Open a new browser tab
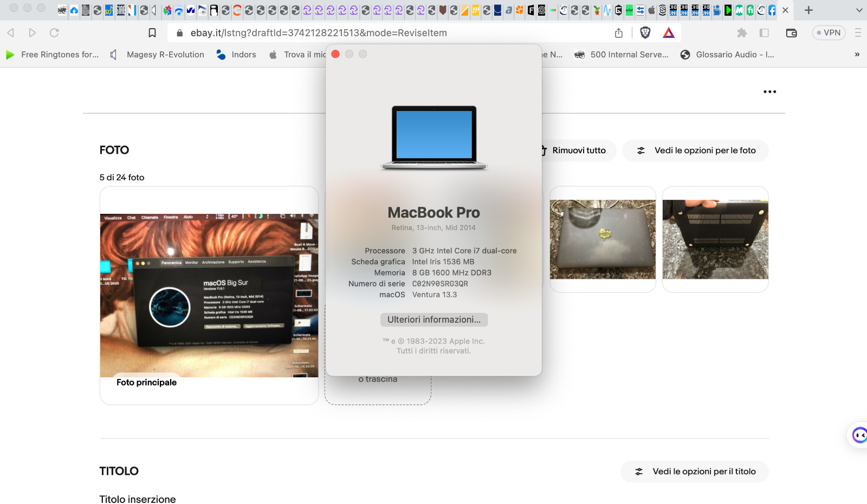The width and height of the screenshot is (867, 504). (x=808, y=10)
